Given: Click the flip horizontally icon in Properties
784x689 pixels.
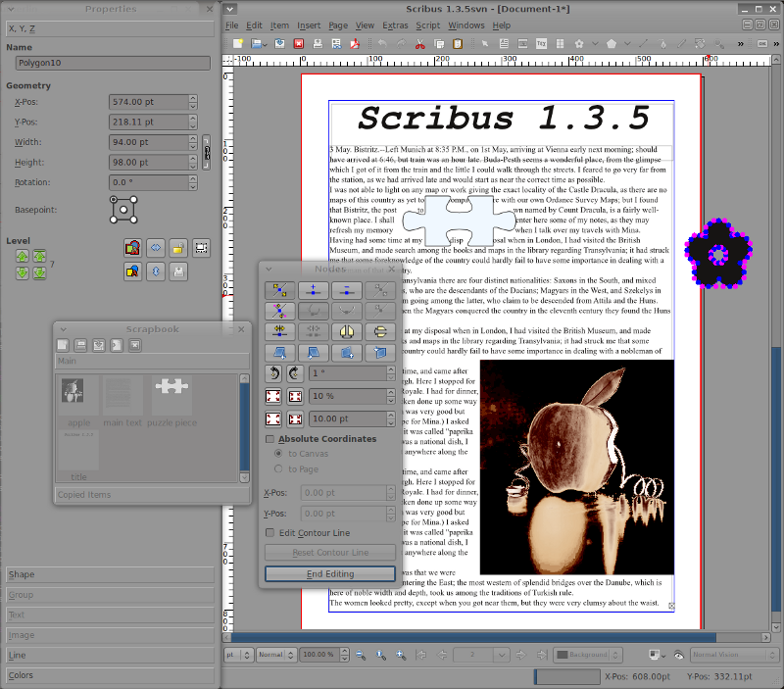Looking at the screenshot, I should (x=155, y=248).
